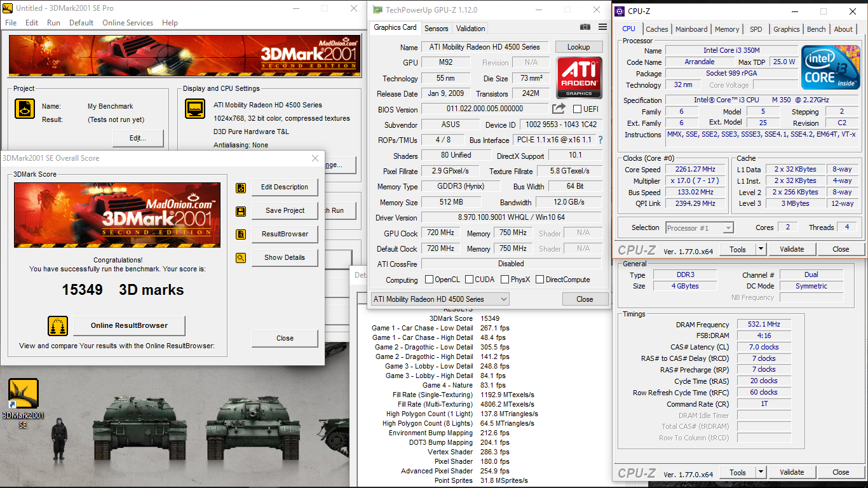Toggle the OpenCL checkbox
The image size is (868, 488).
(429, 280)
